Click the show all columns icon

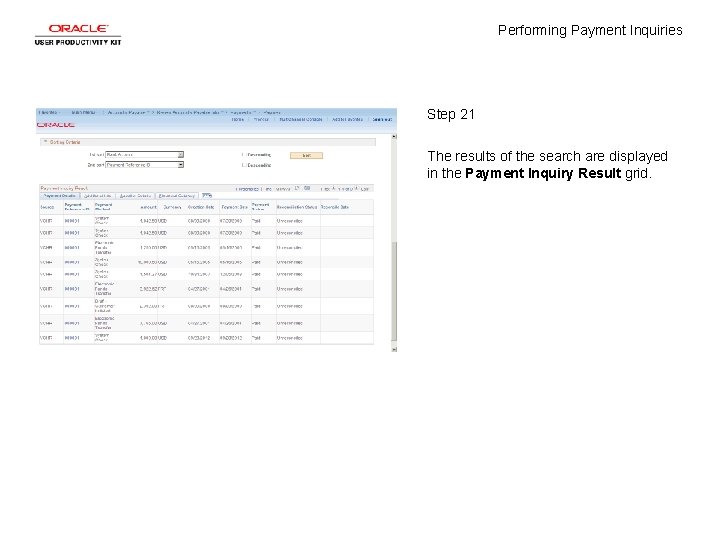(207, 196)
